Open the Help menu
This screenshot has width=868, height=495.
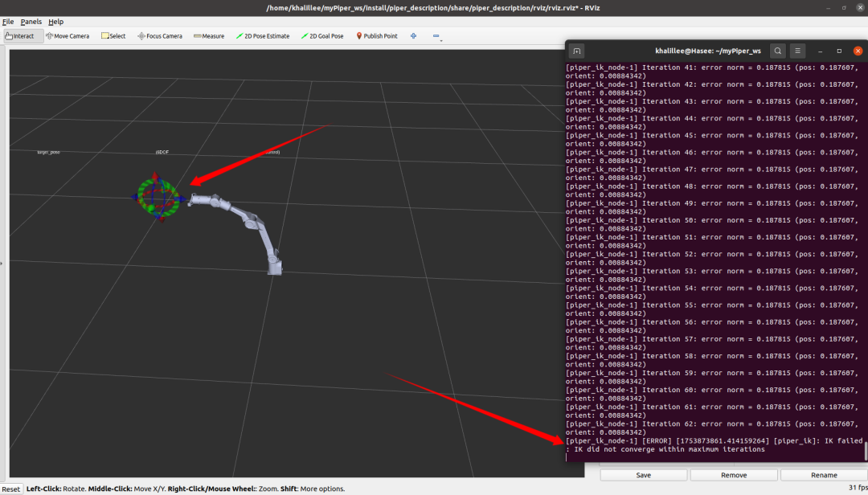tap(55, 22)
